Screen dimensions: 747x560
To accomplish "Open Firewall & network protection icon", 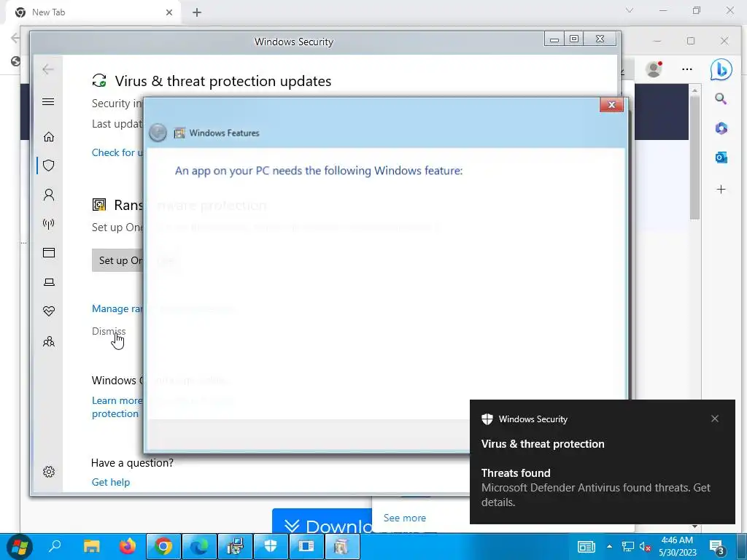I will click(x=49, y=223).
